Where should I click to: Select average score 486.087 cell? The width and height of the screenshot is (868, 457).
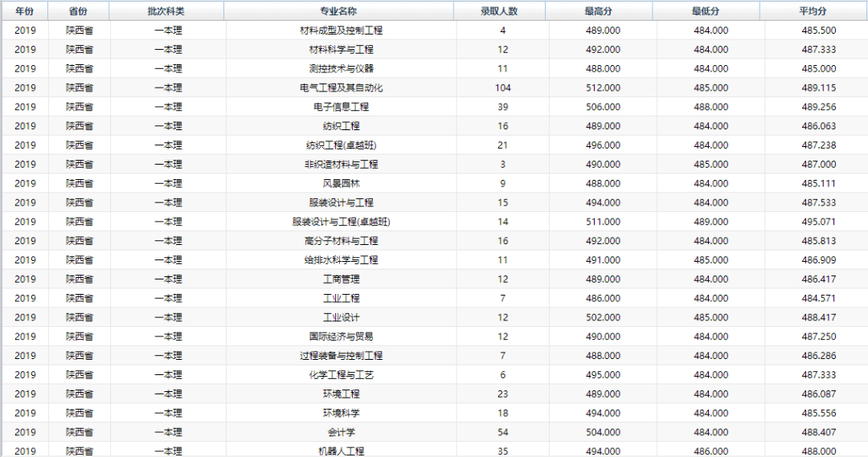819,394
